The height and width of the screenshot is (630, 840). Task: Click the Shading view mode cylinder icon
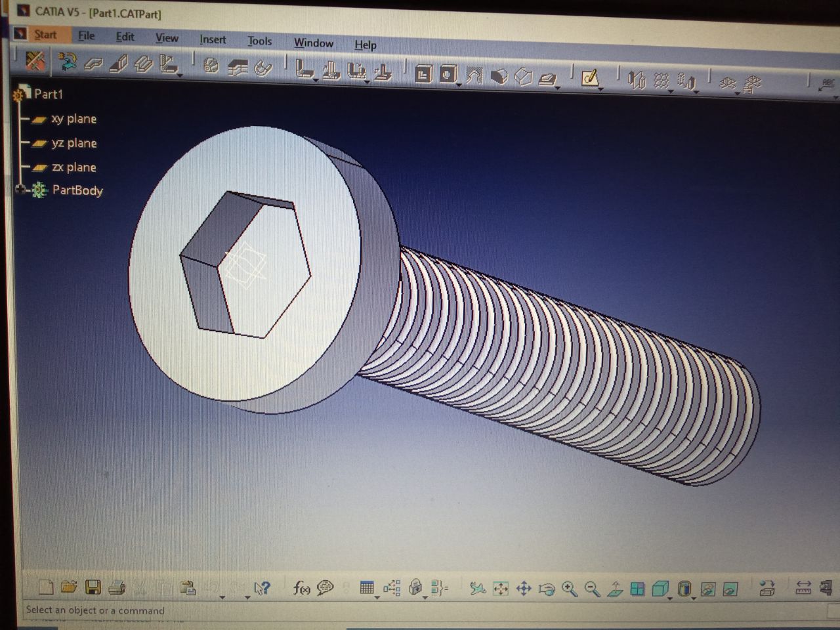click(684, 589)
